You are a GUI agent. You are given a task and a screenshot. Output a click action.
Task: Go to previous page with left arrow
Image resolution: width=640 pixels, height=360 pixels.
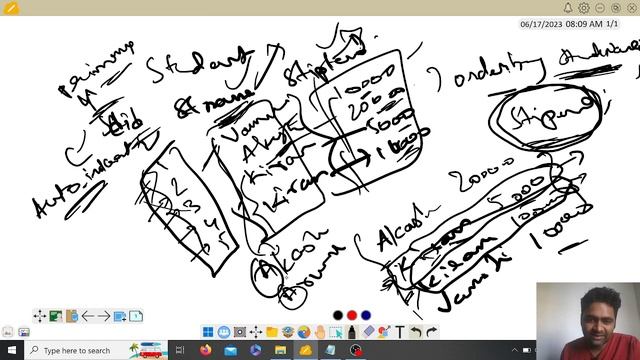88,316
